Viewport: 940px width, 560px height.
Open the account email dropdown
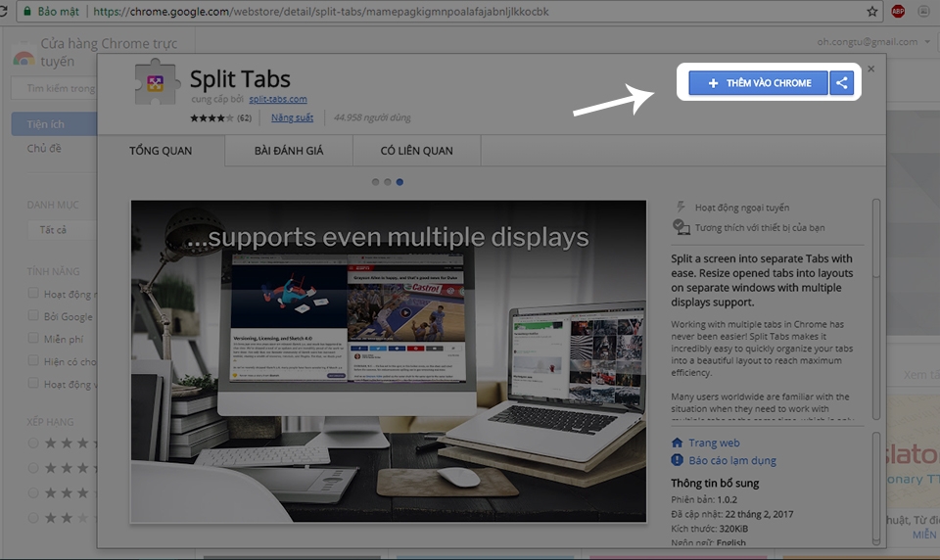872,42
